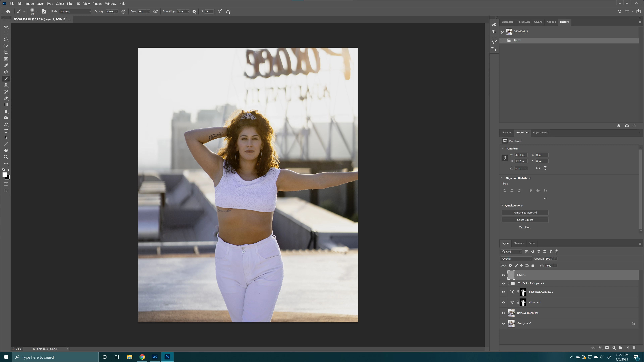Select the Zoom tool in toolbar
This screenshot has height=362, width=644.
tap(6, 157)
